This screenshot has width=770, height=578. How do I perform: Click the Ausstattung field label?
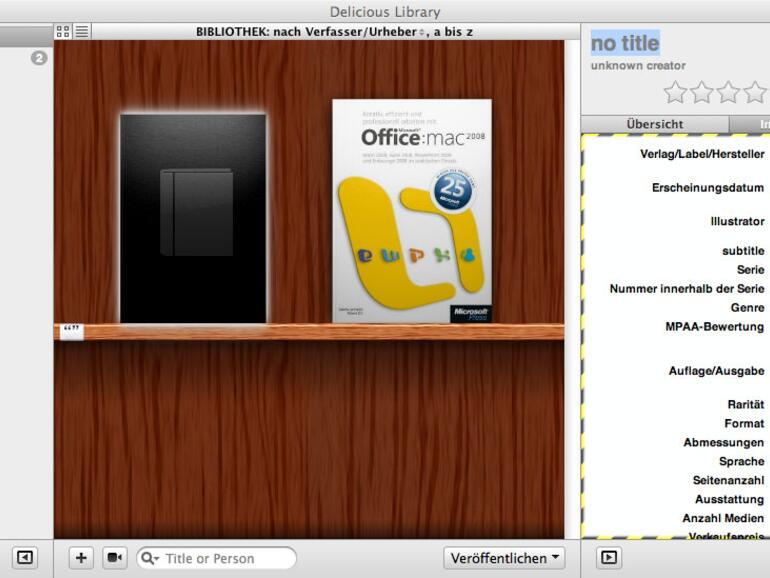tap(730, 499)
